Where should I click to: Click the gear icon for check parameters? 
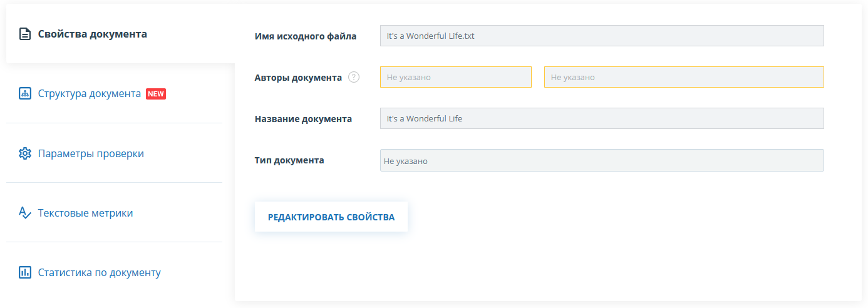pos(24,153)
